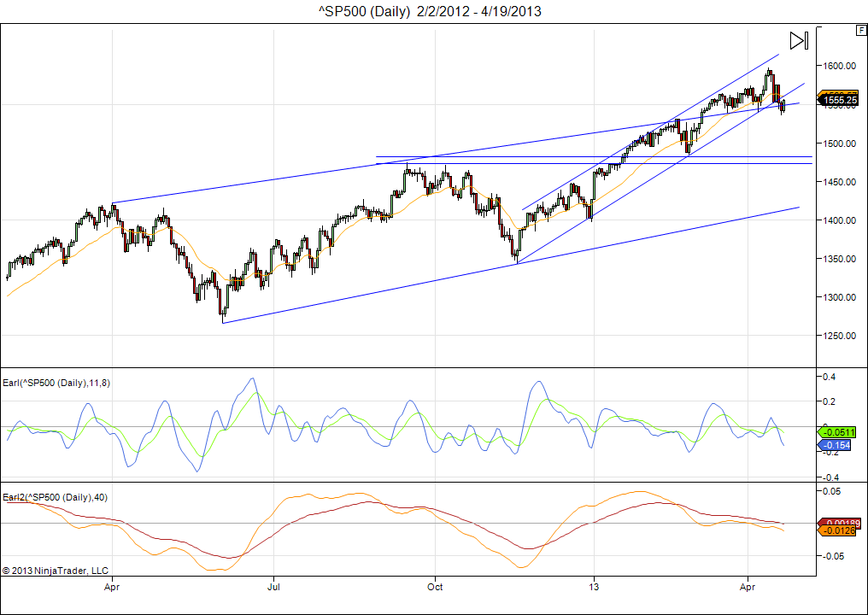Select the Earl(^SP500 (Daily),11,8) indicator label
Viewport: 868px width, 615px height.
[x=56, y=383]
